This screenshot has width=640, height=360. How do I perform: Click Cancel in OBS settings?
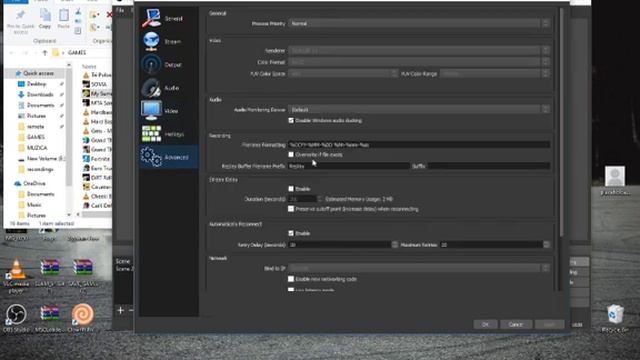click(516, 324)
